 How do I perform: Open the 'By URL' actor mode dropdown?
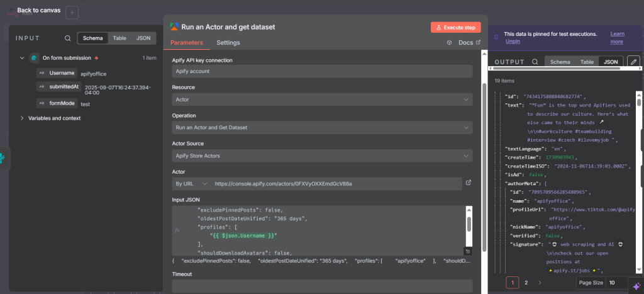pyautogui.click(x=191, y=184)
